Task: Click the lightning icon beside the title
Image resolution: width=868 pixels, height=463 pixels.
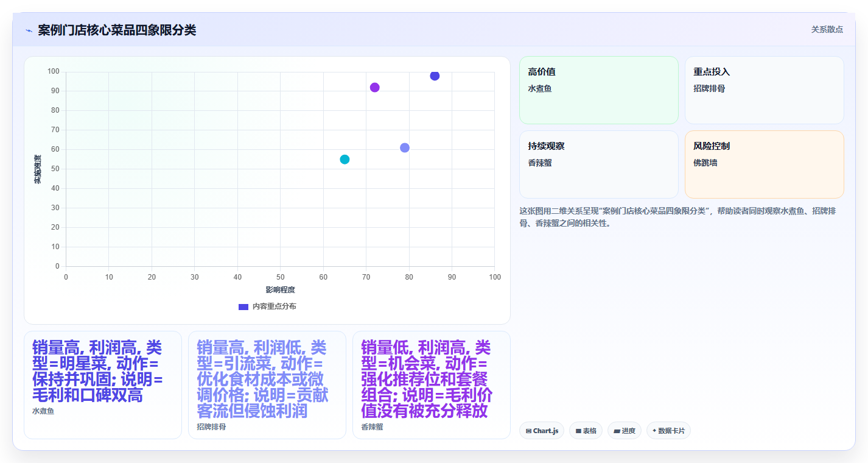Action: [x=29, y=30]
